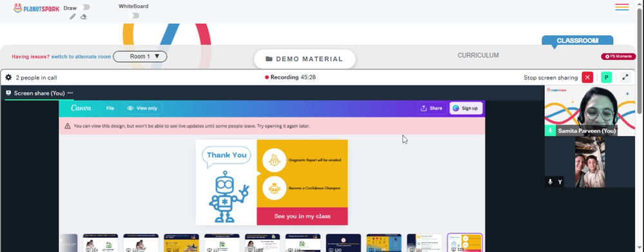
Task: Click the View only button
Action: pos(142,108)
